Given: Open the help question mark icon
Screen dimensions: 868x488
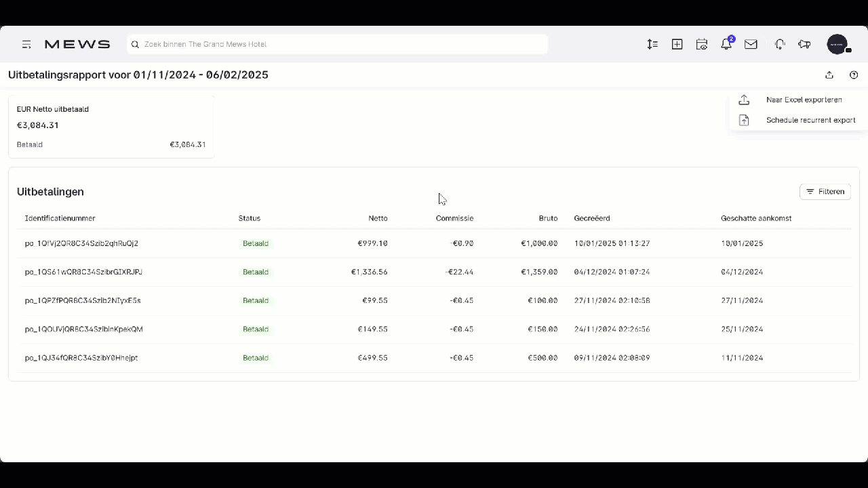Looking at the screenshot, I should [854, 75].
